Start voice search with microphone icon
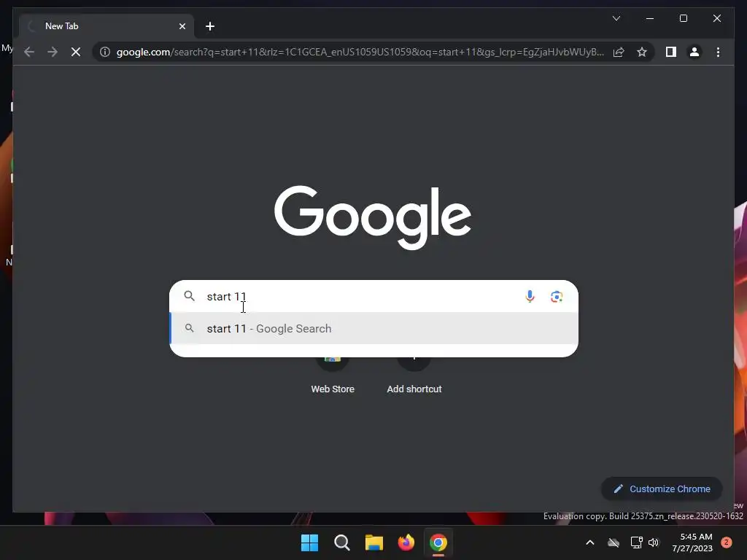Screen dimensions: 747x560 530,296
